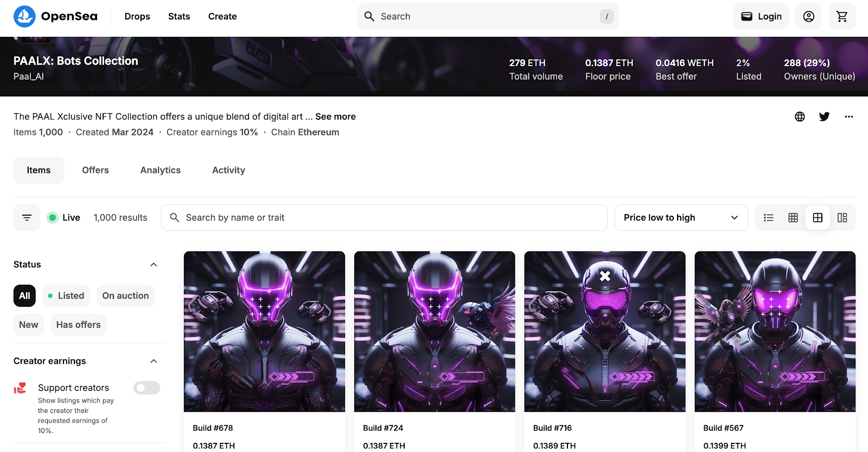
Task: Click the 288 (29%) Owners stat
Action: pos(820,69)
